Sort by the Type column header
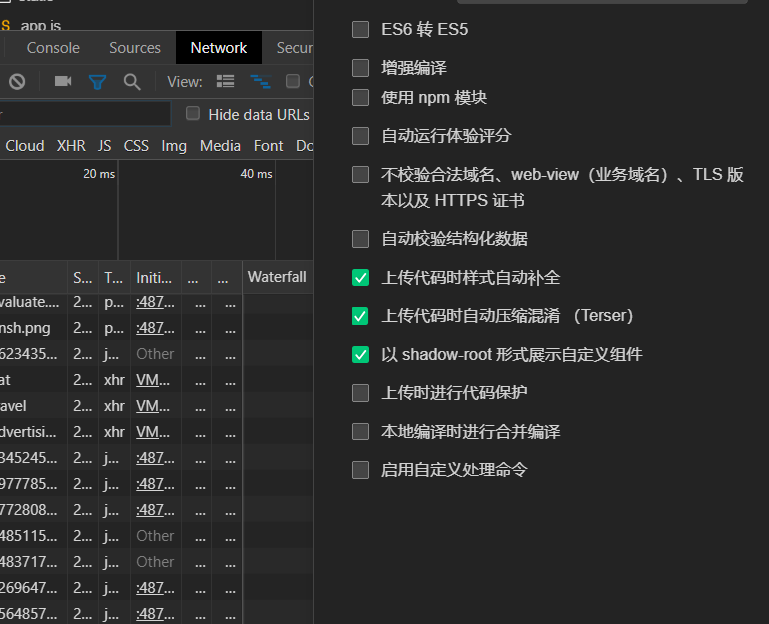Screen dimensions: 769x624 point(114,278)
